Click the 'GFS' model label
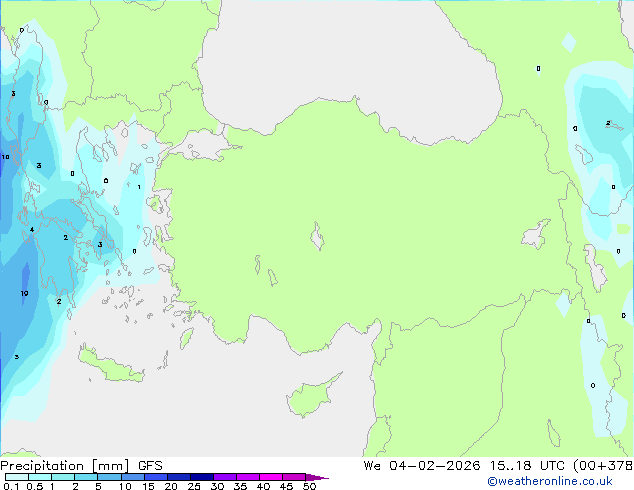634x490 pixels. point(150,466)
